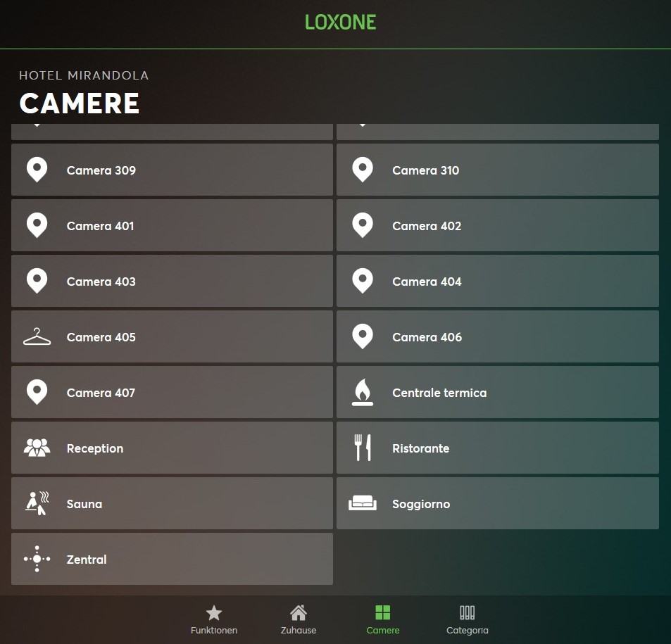The width and height of the screenshot is (671, 644).
Task: Click the location pin for Camera 402
Action: [x=362, y=226]
